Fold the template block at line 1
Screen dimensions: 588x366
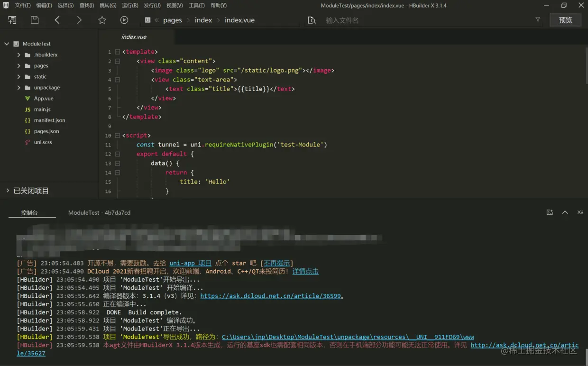[x=117, y=52]
